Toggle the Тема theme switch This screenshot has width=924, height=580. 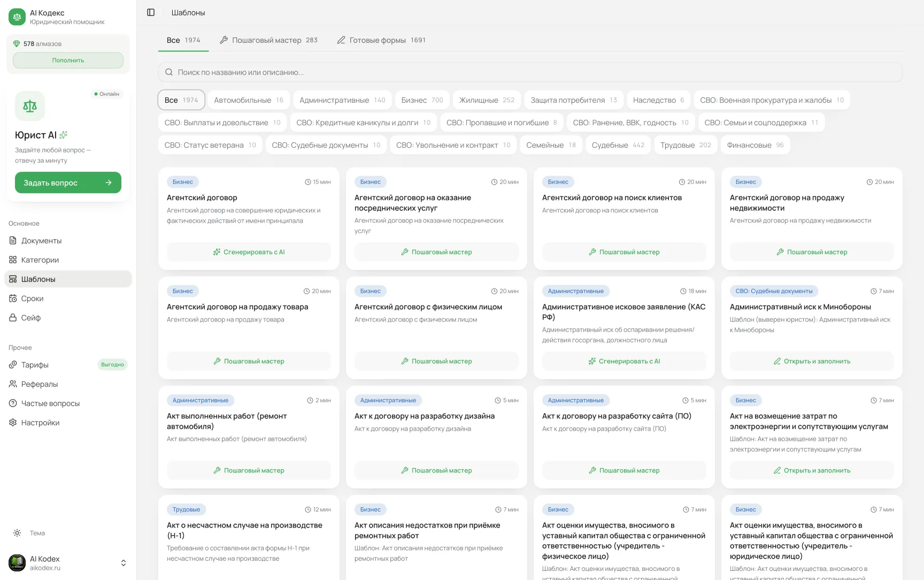click(x=29, y=533)
